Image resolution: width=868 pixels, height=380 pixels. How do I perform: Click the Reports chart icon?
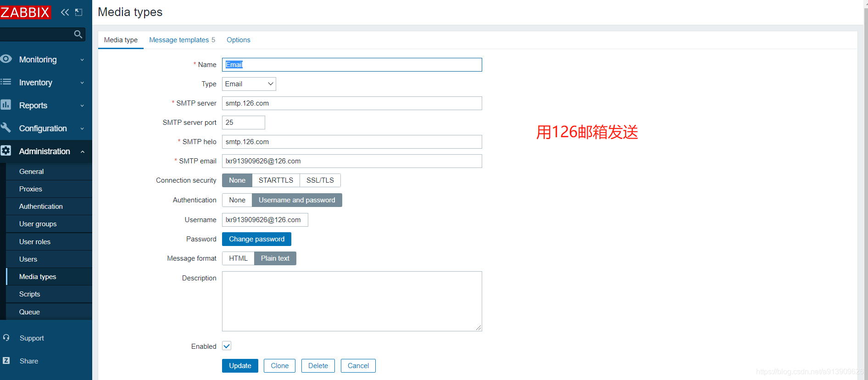click(x=6, y=105)
